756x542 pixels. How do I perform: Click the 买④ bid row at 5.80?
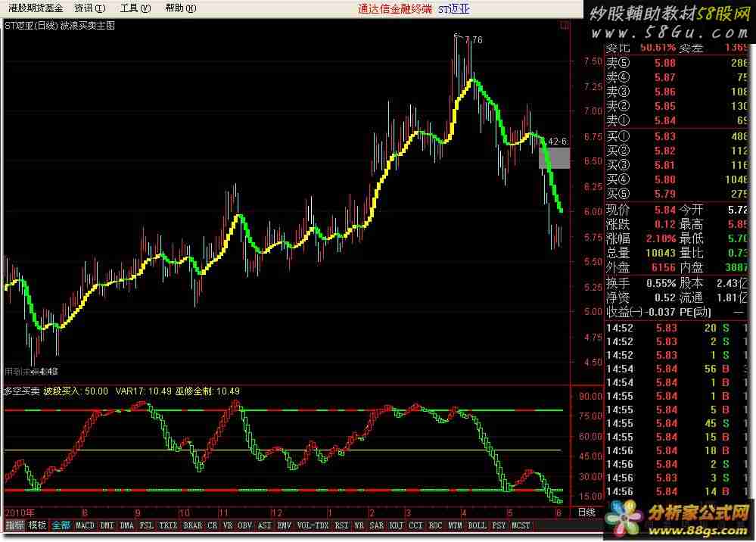tap(677, 179)
